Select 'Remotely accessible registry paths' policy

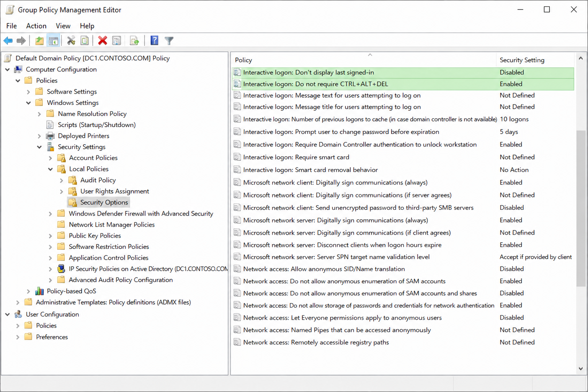(x=403, y=342)
